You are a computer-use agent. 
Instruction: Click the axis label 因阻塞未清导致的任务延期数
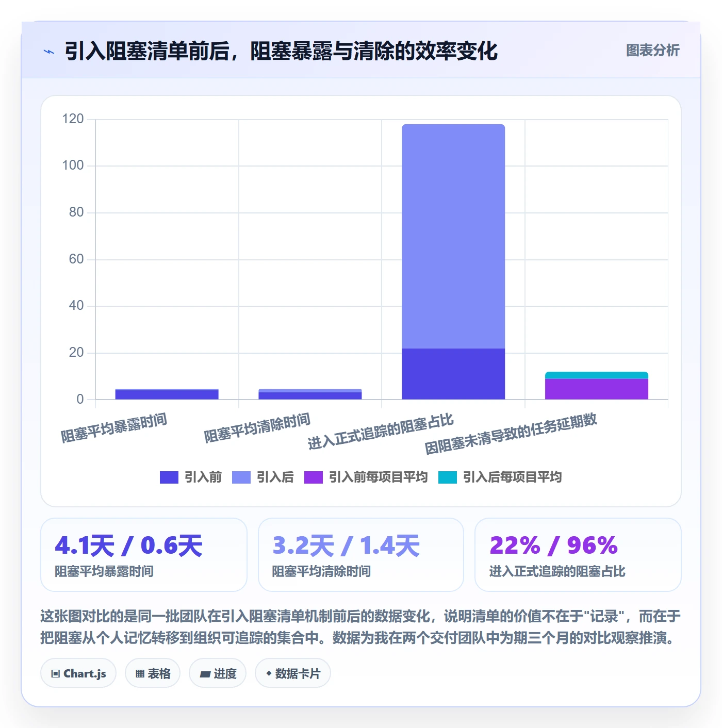pos(511,434)
